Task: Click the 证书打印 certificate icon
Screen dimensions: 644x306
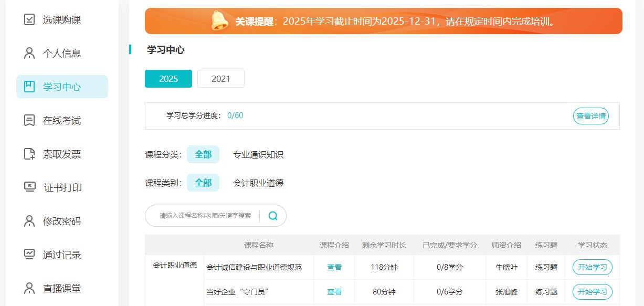Action: [29, 187]
